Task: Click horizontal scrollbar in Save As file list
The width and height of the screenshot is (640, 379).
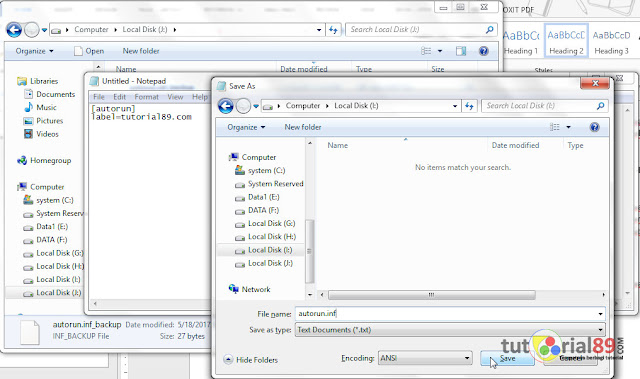Action: coord(431,295)
